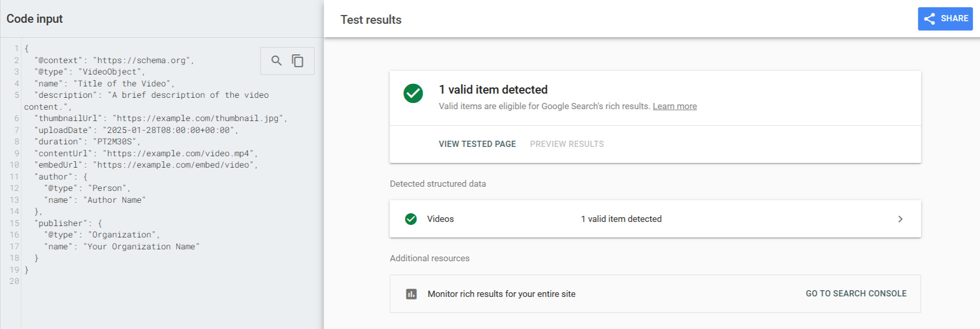Click the share icon on the SHARE button
980x329 pixels.
[x=930, y=19]
